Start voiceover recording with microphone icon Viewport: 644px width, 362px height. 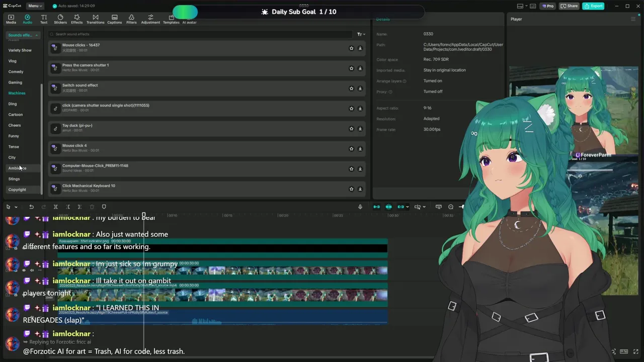point(360,207)
